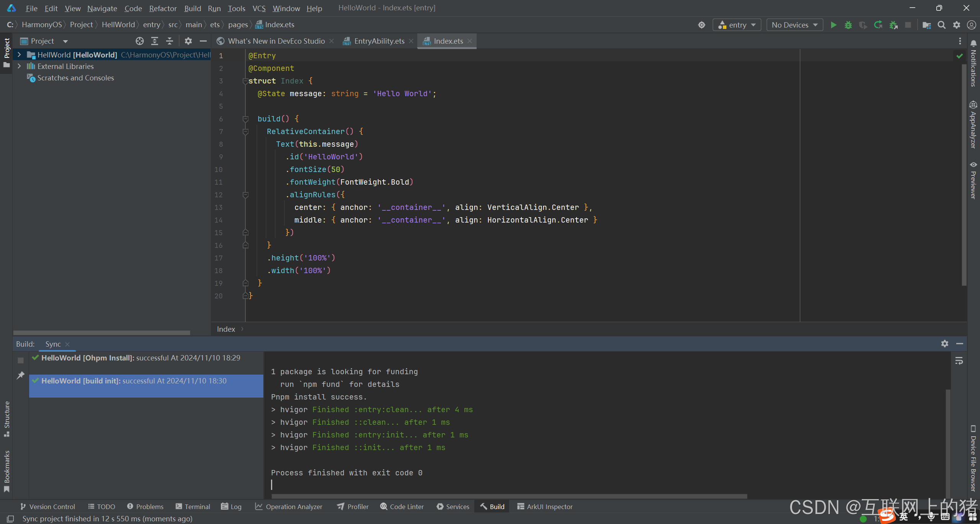This screenshot has width=980, height=524.
Task: Click the Debug bug icon
Action: 848,25
